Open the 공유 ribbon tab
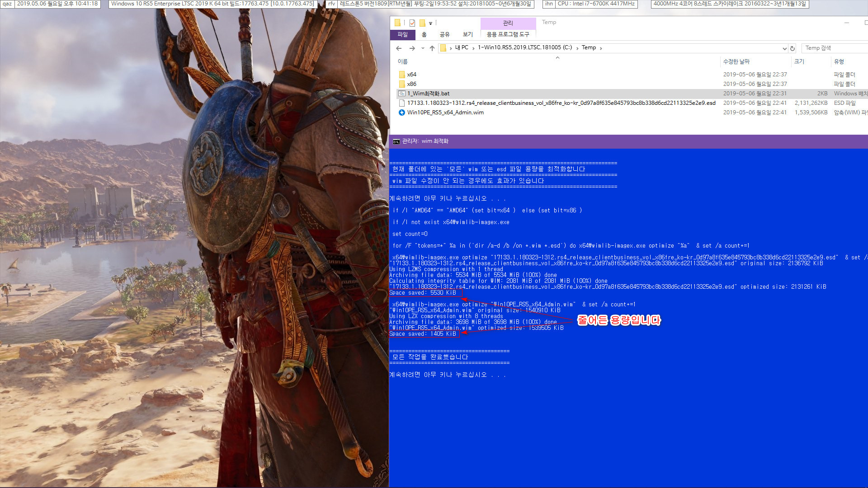The image size is (868, 488). (x=444, y=34)
